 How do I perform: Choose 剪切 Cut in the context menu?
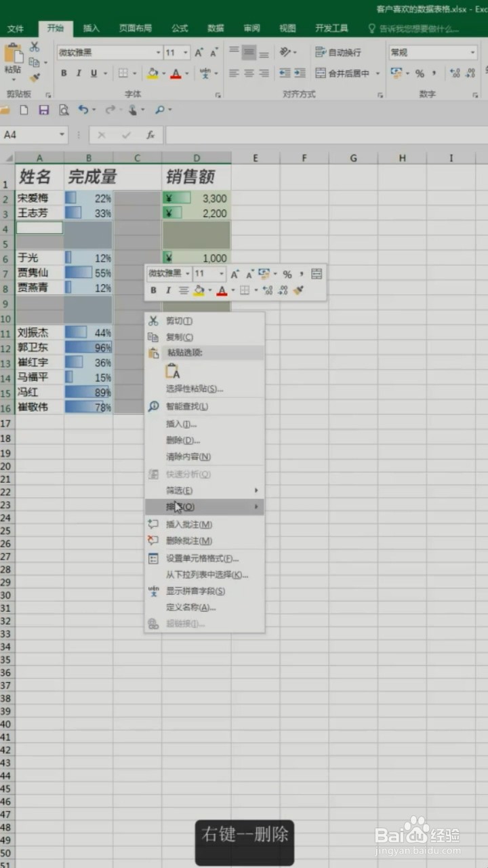click(x=204, y=321)
